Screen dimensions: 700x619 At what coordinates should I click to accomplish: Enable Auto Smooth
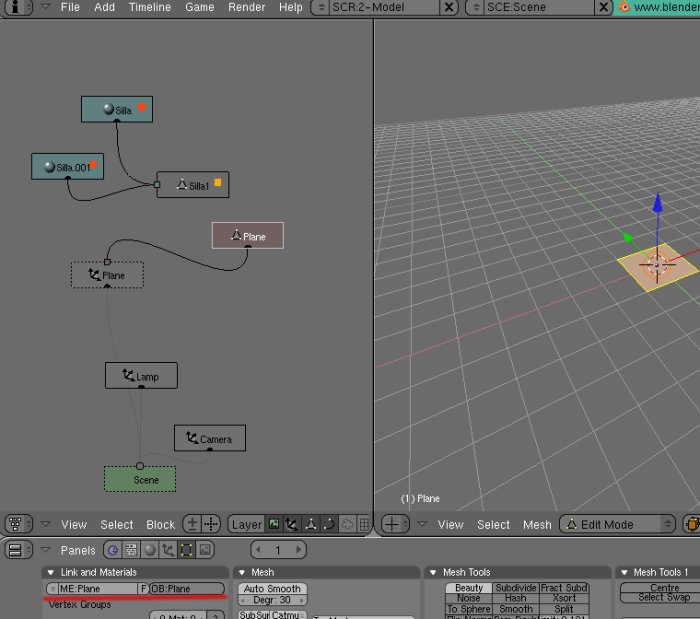point(272,589)
